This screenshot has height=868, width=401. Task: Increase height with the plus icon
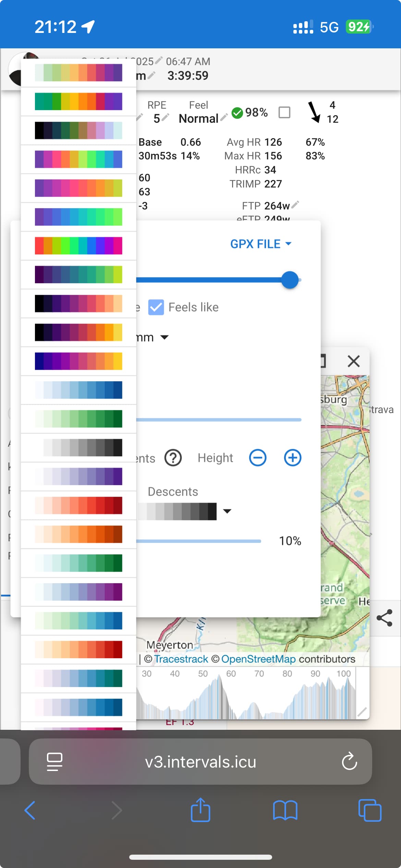tap(293, 458)
